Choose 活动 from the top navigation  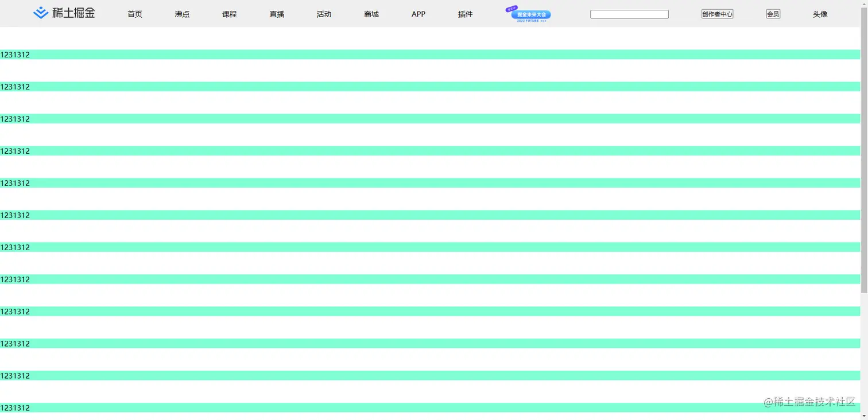coord(324,14)
